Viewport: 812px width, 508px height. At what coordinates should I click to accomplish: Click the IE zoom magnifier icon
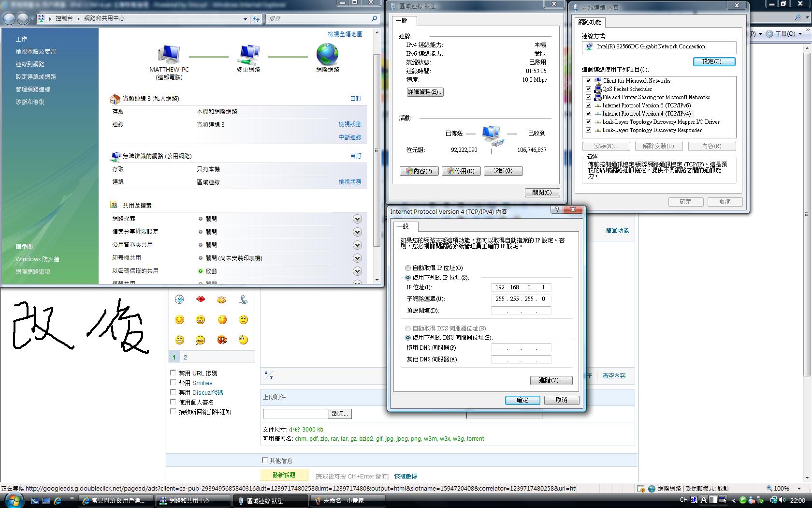click(769, 489)
